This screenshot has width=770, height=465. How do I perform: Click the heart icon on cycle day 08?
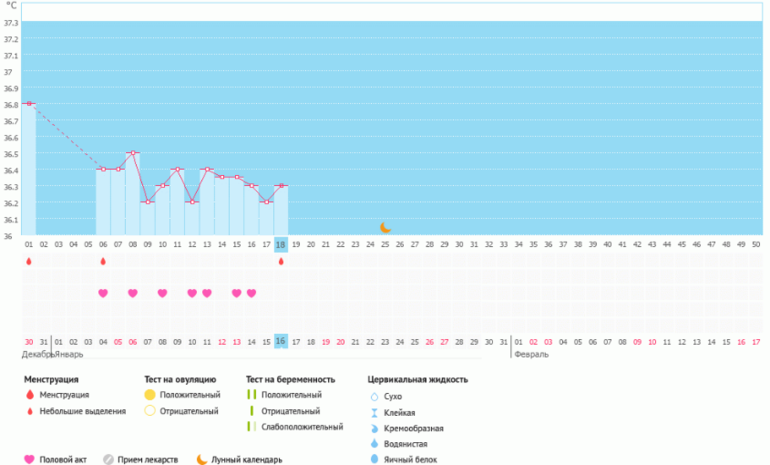132,293
